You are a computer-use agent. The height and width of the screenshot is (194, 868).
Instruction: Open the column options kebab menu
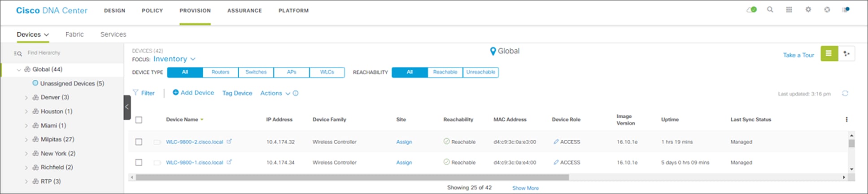pyautogui.click(x=846, y=120)
